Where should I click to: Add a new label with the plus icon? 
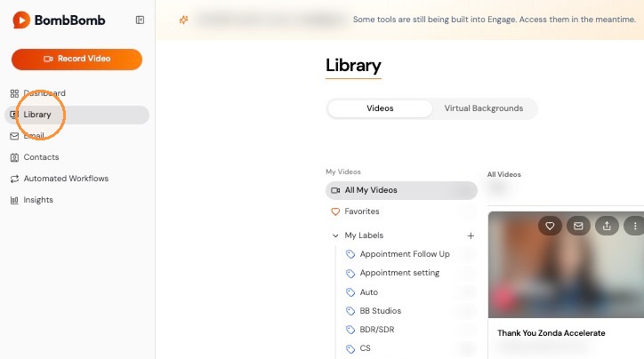click(471, 235)
